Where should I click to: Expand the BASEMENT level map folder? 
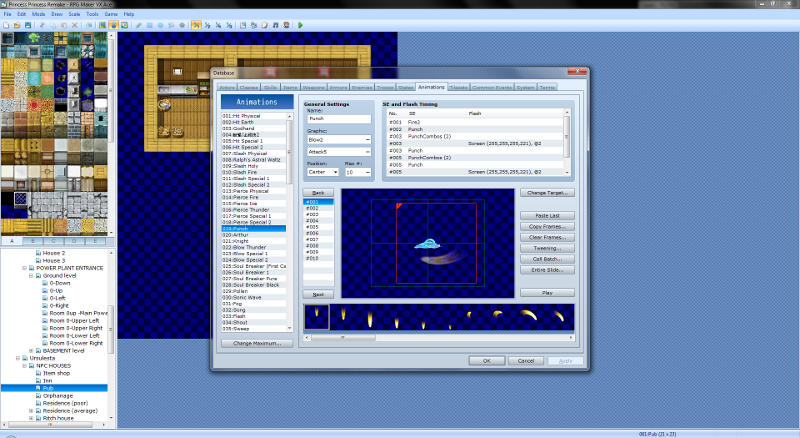(x=31, y=351)
